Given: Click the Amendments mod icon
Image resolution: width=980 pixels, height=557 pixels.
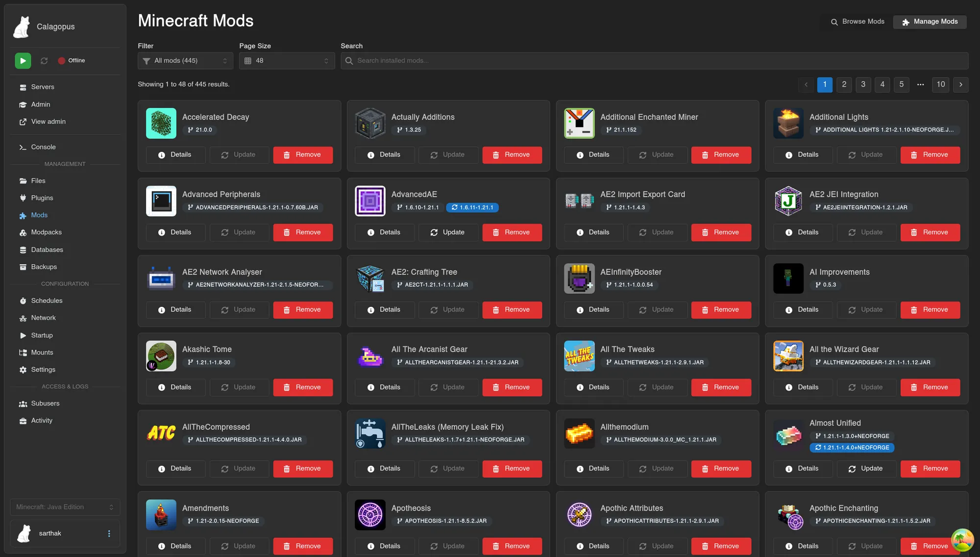Looking at the screenshot, I should click(161, 515).
